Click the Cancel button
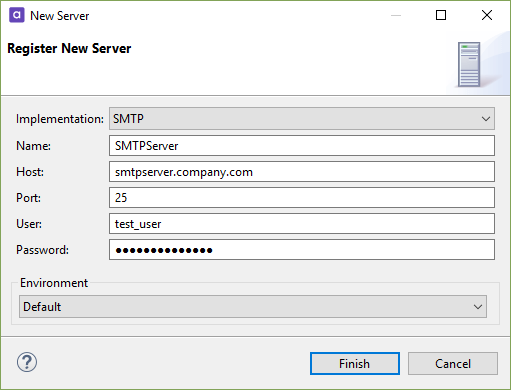 [x=453, y=364]
